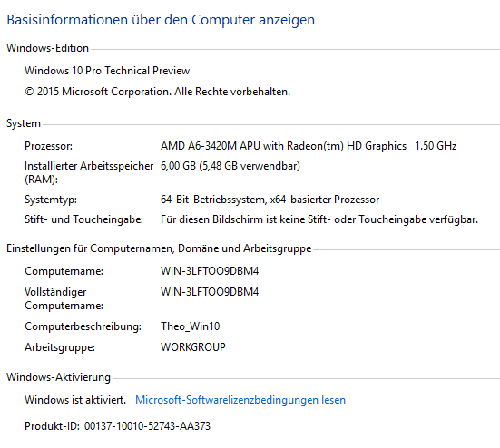Select the Produkt-ID number 00137-10010-52743-AA373
Screen dimensions: 500x448
pyautogui.click(x=147, y=426)
